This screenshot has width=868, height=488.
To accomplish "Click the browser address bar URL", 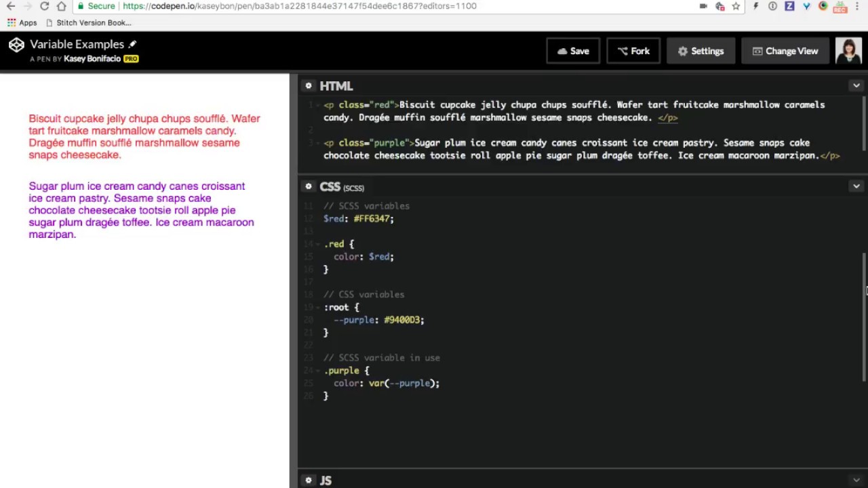I will coord(298,6).
